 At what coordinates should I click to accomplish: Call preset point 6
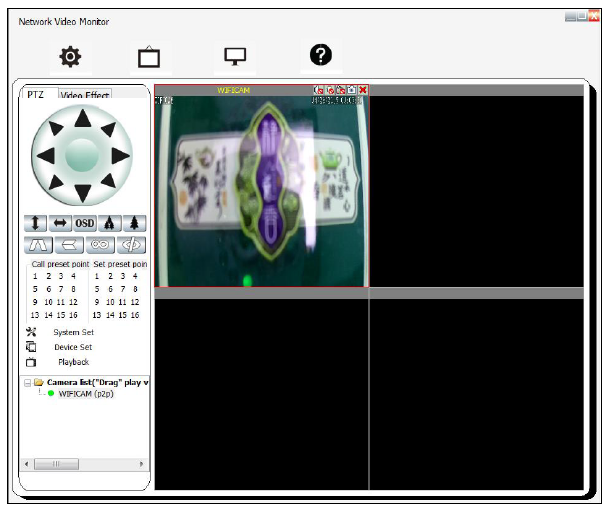[49, 289]
